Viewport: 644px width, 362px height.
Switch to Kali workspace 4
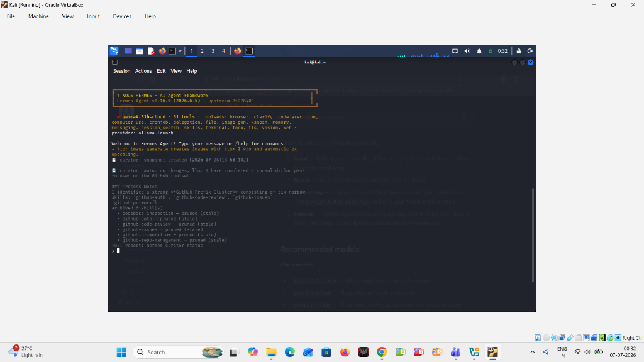[223, 51]
